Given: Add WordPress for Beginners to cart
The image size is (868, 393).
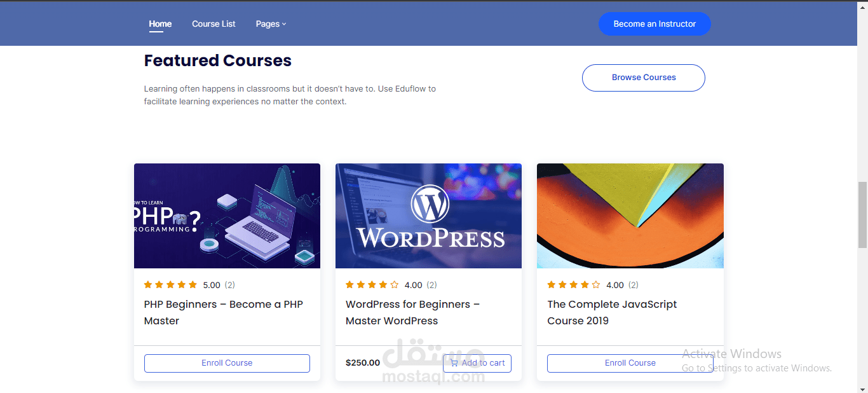Looking at the screenshot, I should [x=477, y=363].
